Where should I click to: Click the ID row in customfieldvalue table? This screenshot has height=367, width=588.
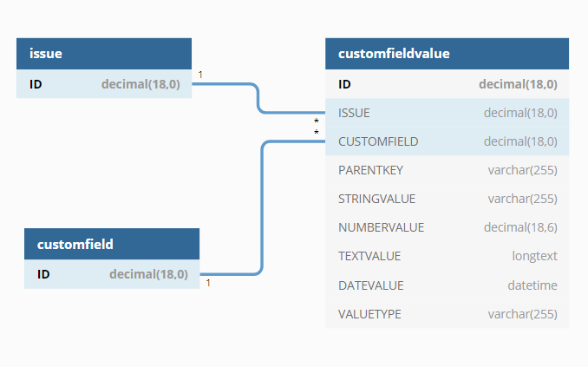pyautogui.click(x=447, y=84)
